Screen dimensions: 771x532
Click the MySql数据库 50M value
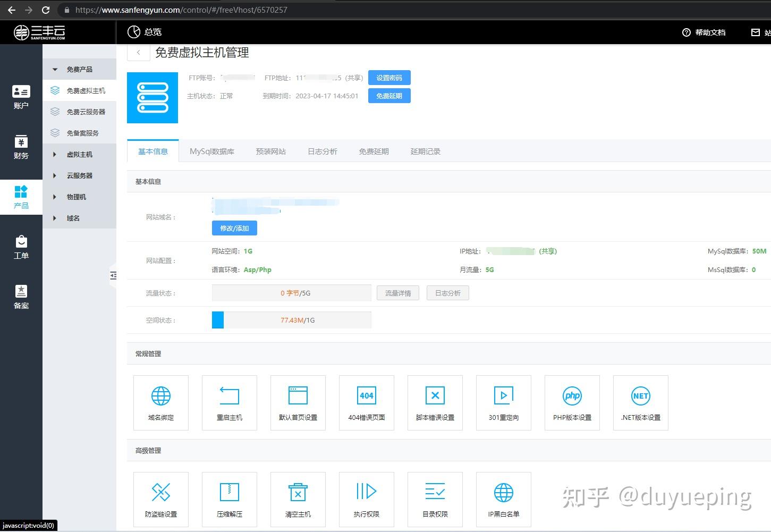click(759, 251)
